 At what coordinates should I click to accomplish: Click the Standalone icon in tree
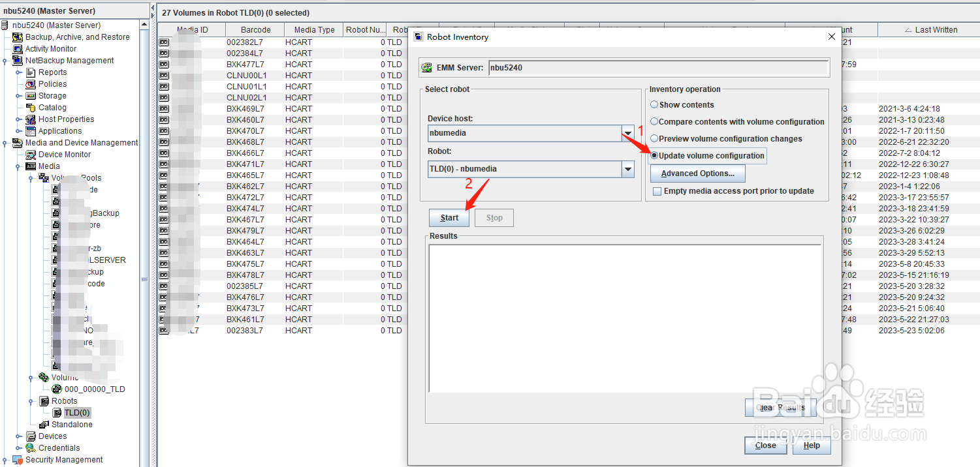(x=44, y=425)
